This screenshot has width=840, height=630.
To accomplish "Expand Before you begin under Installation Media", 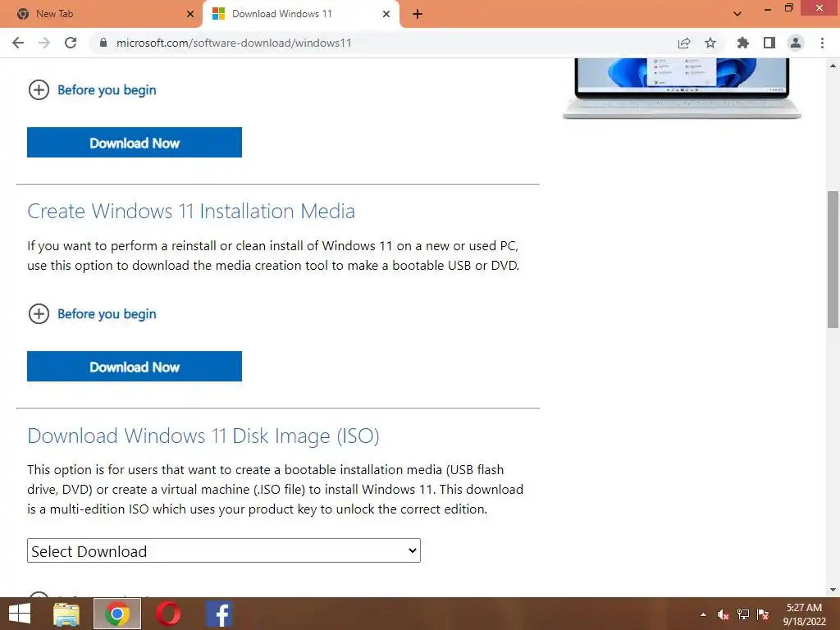I will 92,314.
